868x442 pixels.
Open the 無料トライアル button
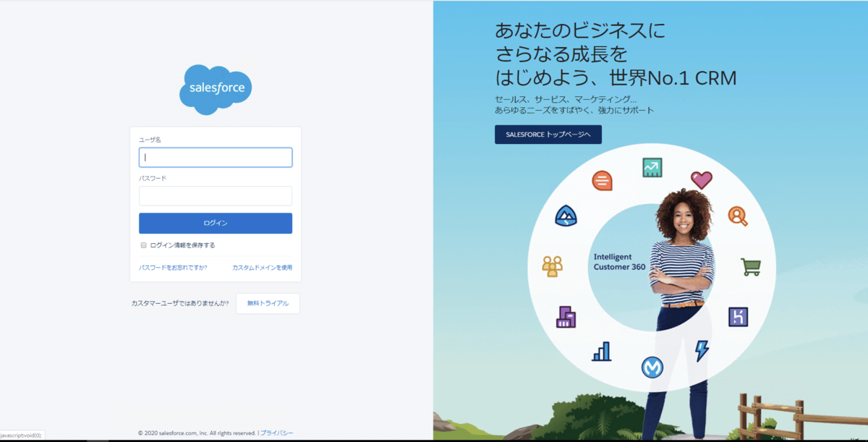pyautogui.click(x=268, y=304)
